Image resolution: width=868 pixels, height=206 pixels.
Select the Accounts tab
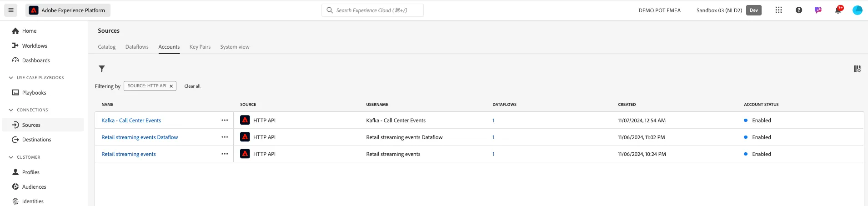coord(169,47)
